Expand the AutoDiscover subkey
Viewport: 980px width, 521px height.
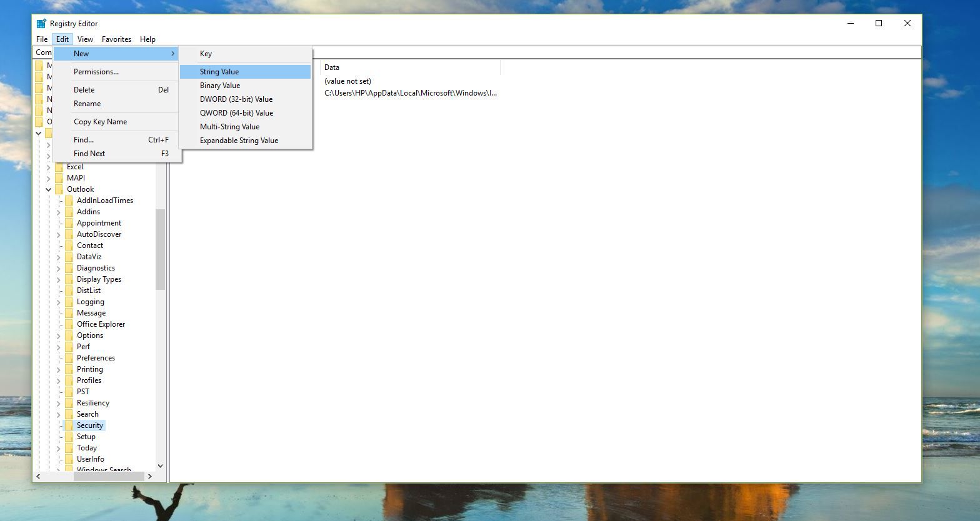tap(58, 234)
